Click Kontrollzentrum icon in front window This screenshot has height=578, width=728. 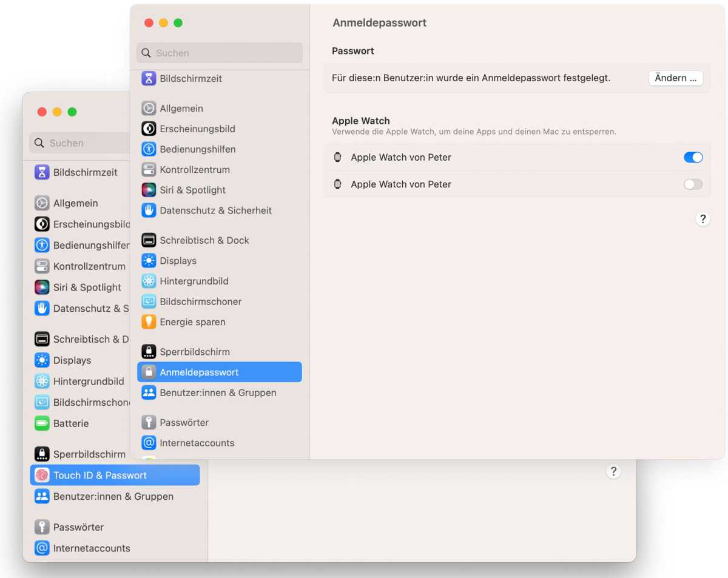(x=149, y=170)
